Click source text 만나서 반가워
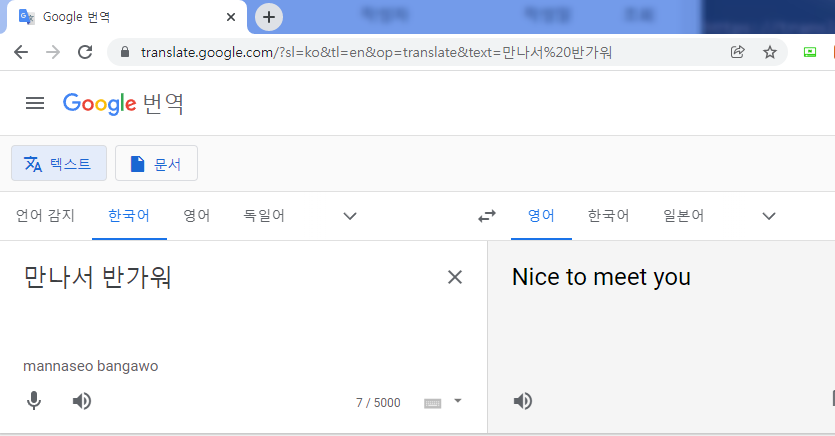 (97, 277)
